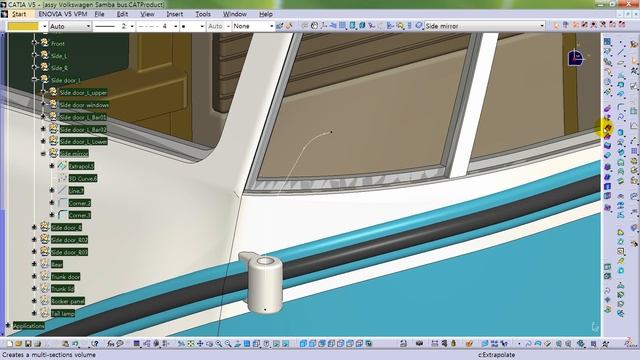The height and width of the screenshot is (360, 640).
Task: Select Side door_R03 in tree
Action: (x=69, y=252)
